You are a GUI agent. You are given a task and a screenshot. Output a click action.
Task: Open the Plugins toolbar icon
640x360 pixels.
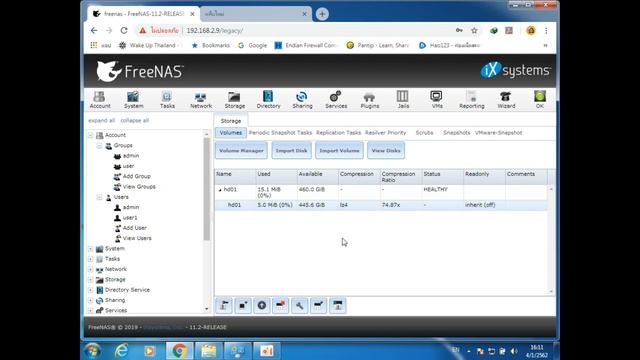tap(369, 100)
